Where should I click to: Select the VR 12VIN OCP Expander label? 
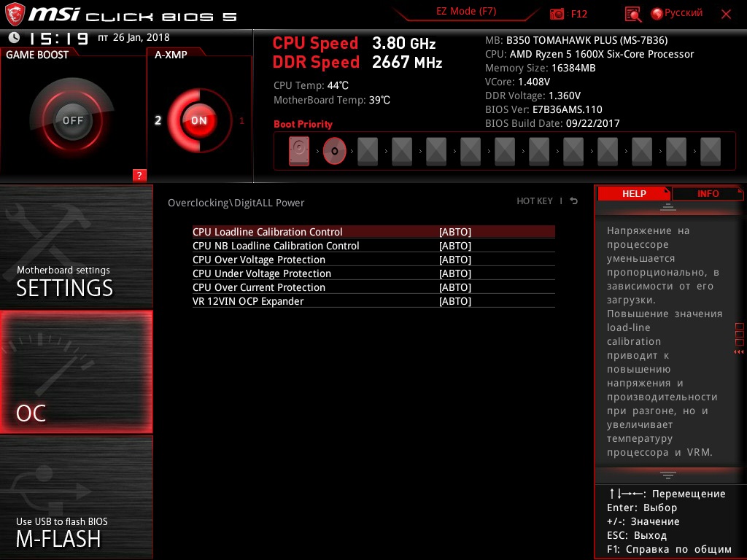[248, 301]
